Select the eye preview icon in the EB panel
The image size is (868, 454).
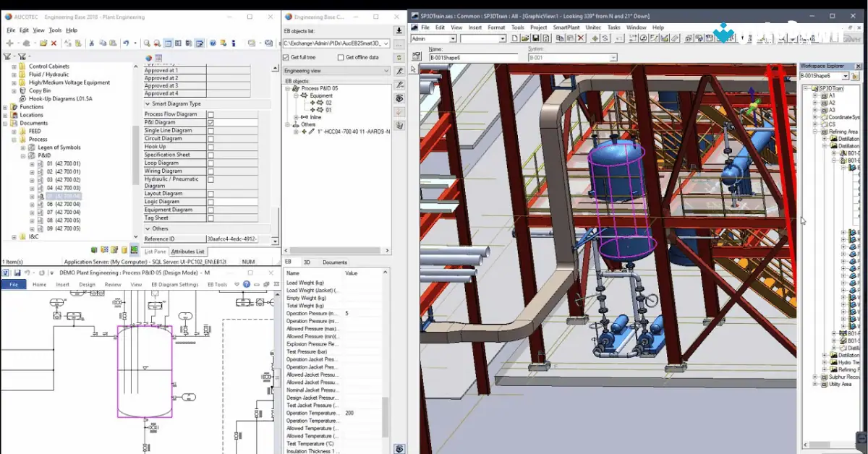pyautogui.click(x=399, y=98)
